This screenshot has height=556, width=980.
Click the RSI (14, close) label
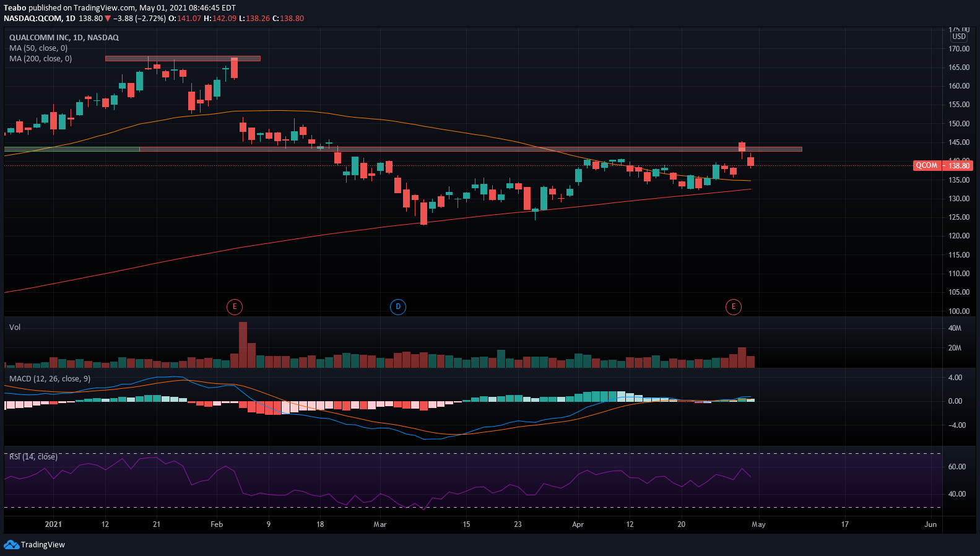click(x=33, y=457)
